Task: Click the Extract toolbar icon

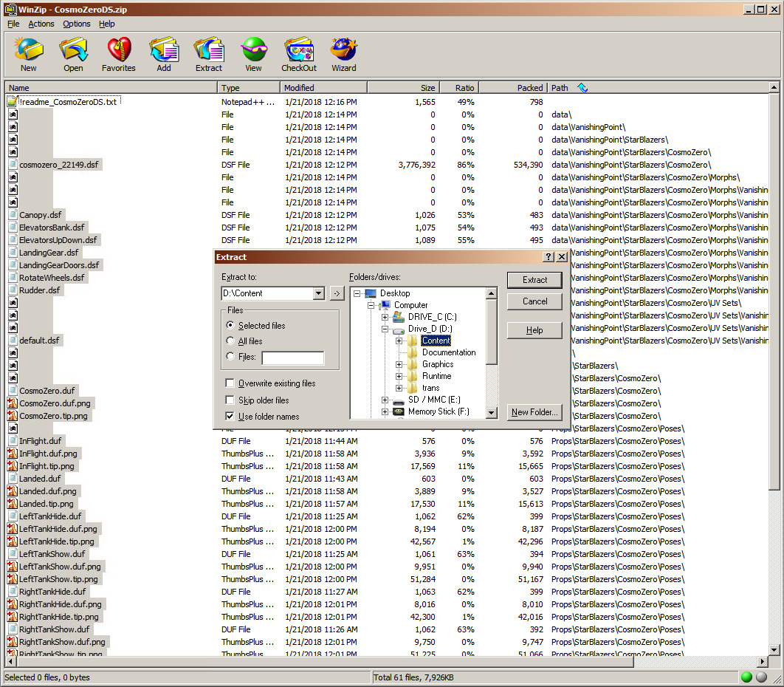Action: coord(209,49)
